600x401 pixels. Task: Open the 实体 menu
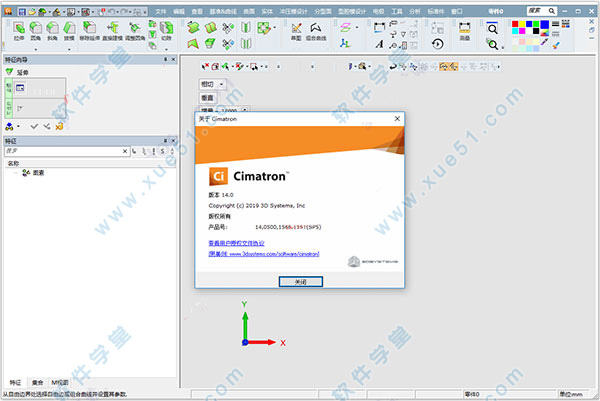point(267,11)
